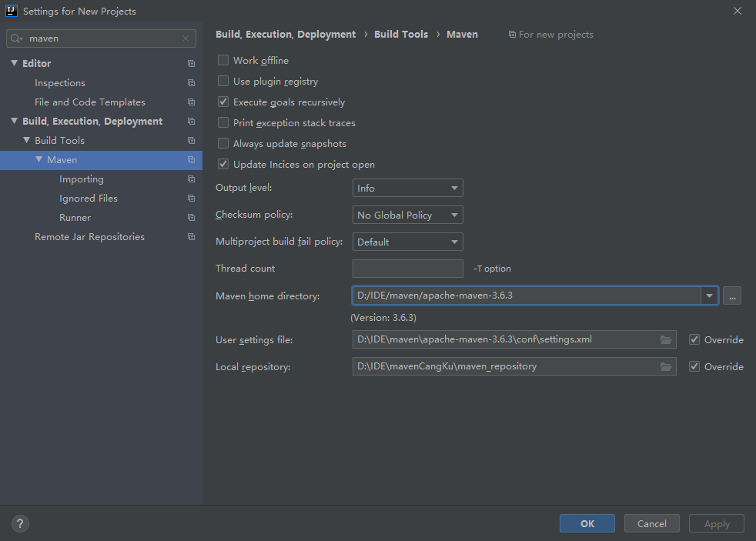Click the copy icon next to Inspections row

(192, 83)
